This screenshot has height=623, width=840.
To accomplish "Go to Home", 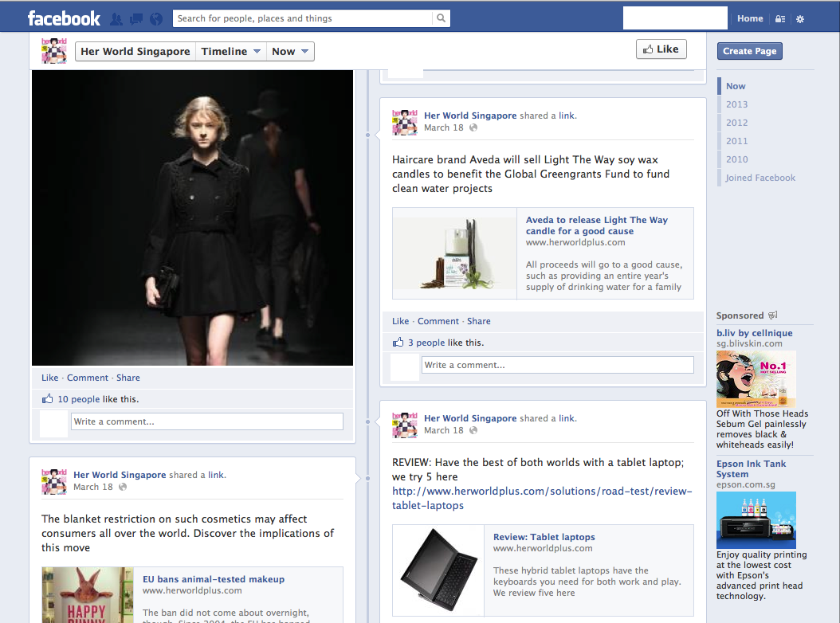I will [750, 18].
